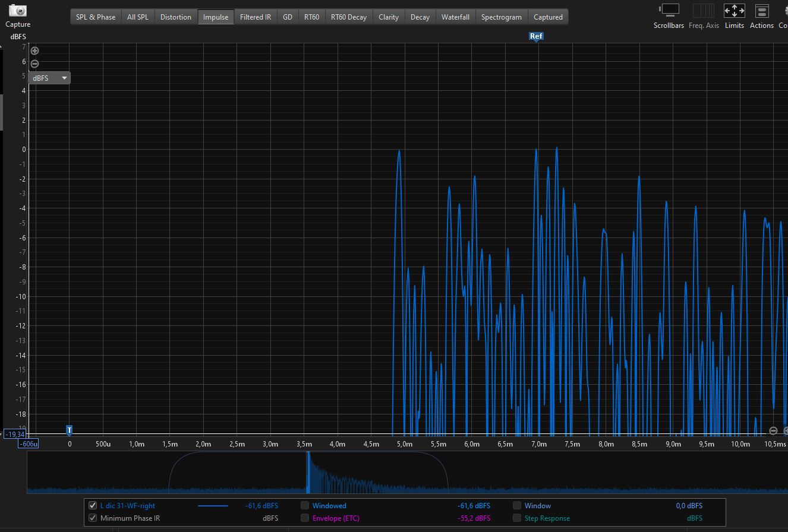Enable the Window trace checkbox
The image size is (788, 532).
[517, 506]
